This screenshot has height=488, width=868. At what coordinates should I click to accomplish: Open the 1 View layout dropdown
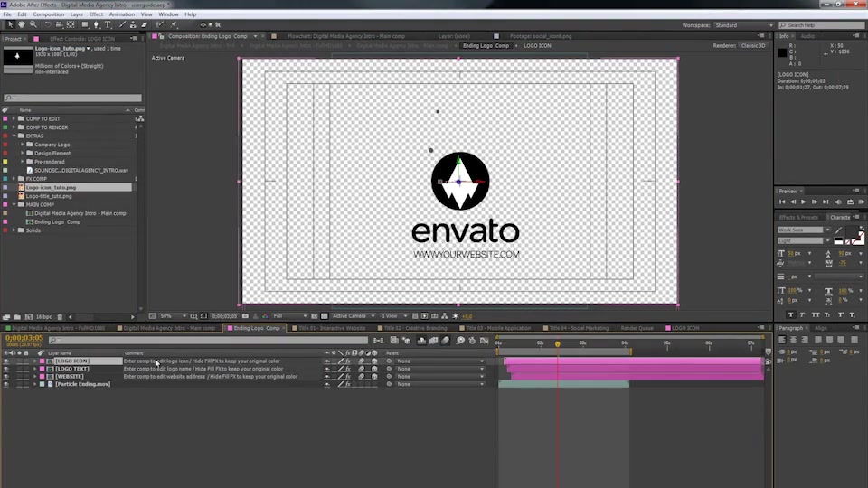click(393, 316)
